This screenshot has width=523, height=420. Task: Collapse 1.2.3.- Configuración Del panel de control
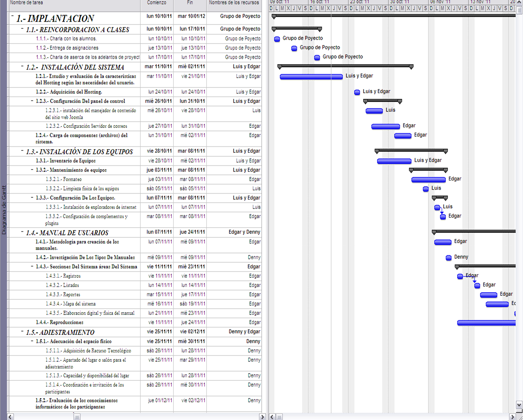coord(32,101)
